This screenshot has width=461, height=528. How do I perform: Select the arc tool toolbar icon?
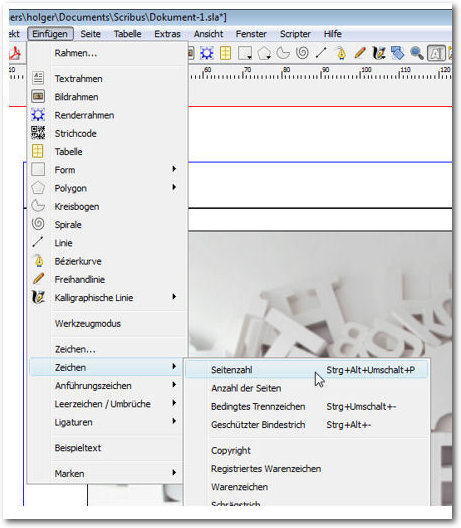pos(283,53)
